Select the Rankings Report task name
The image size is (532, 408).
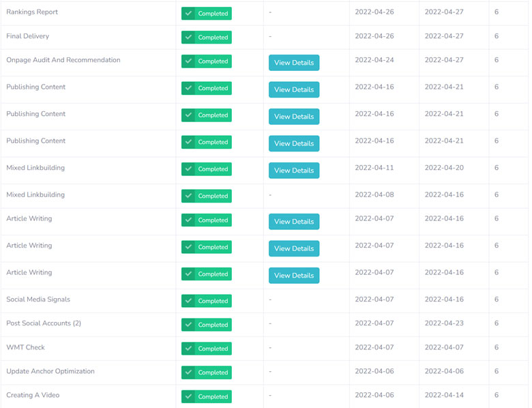(x=32, y=12)
